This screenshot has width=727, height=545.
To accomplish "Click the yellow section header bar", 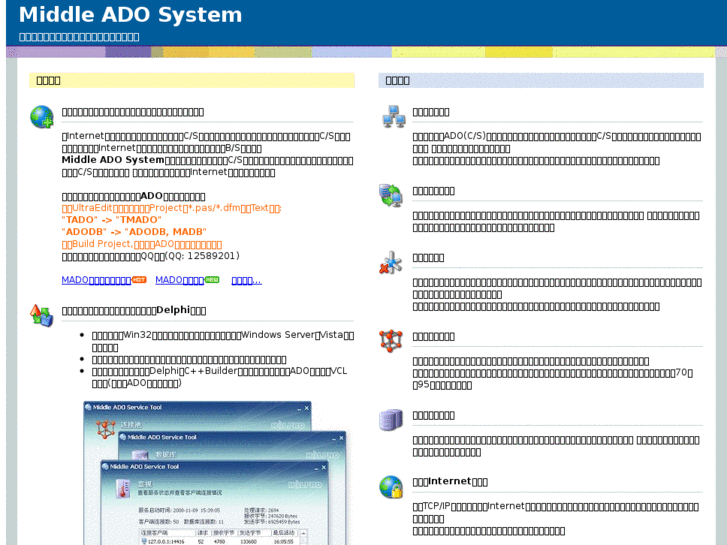I will [x=192, y=80].
